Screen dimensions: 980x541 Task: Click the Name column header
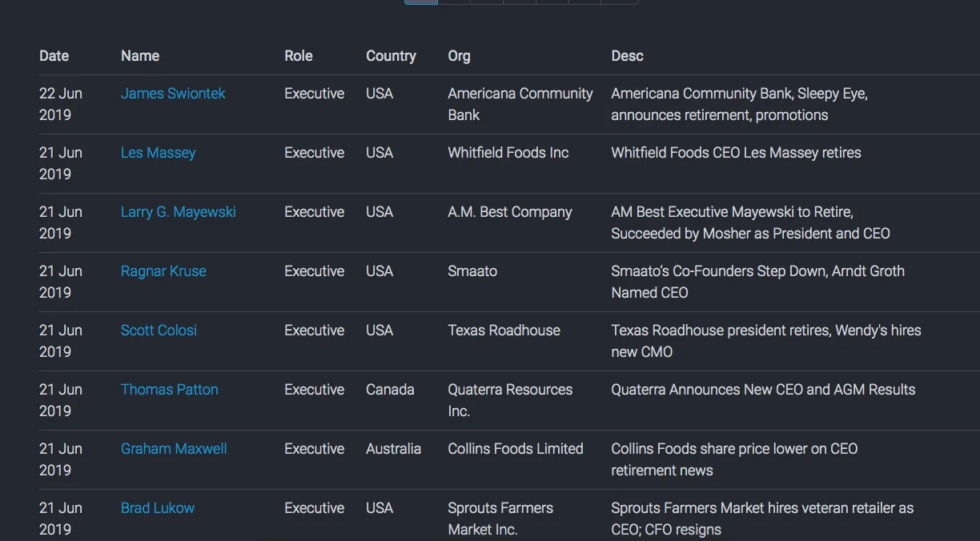pos(140,56)
